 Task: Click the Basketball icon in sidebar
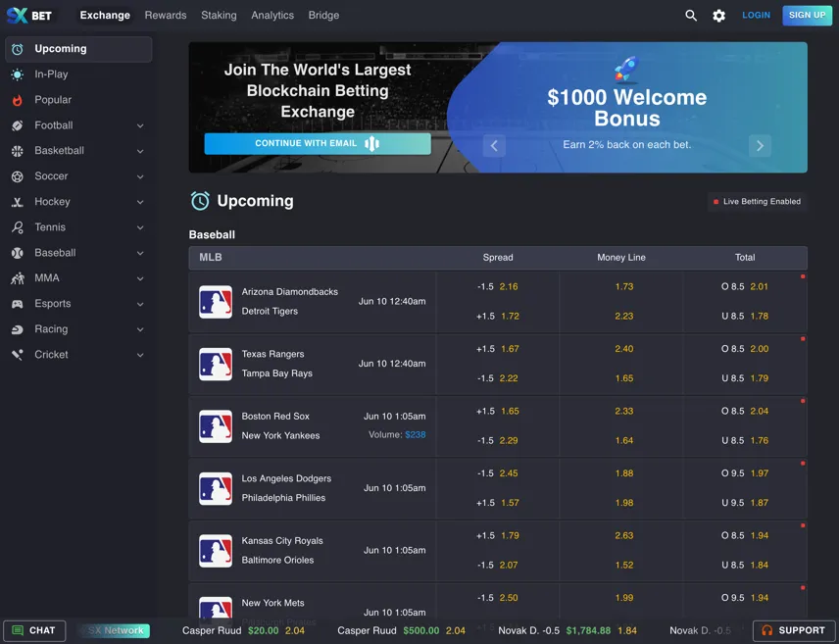coord(18,151)
